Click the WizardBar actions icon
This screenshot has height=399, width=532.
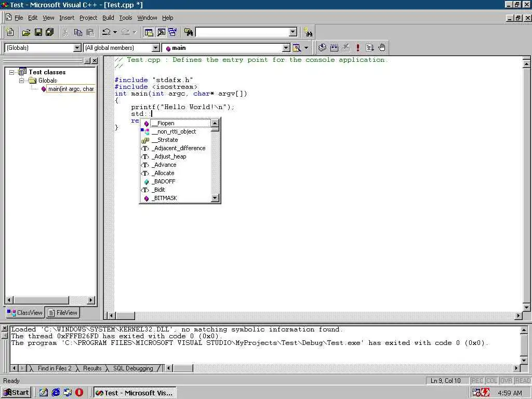pyautogui.click(x=297, y=48)
